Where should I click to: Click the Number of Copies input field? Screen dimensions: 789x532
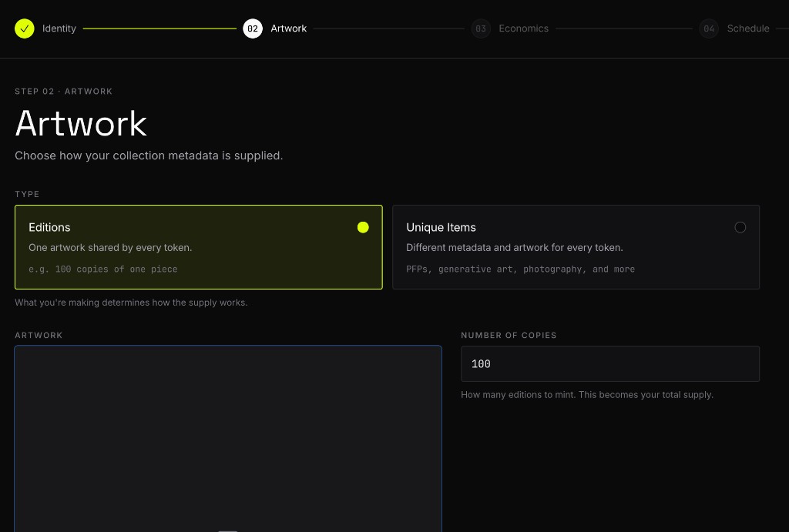pos(610,363)
